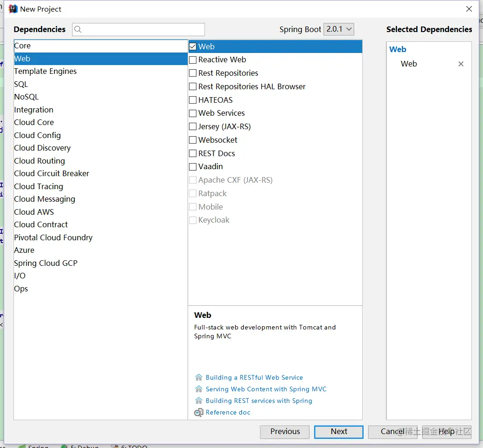This screenshot has height=448, width=483.
Task: Click the home icon beside Building a RESTful Web Service
Action: pyautogui.click(x=199, y=377)
